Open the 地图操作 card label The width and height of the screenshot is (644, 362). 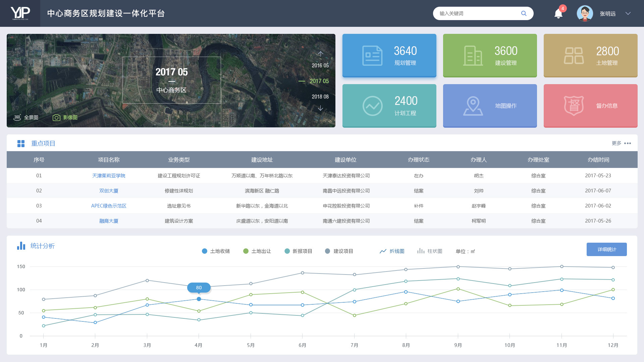[x=506, y=106]
